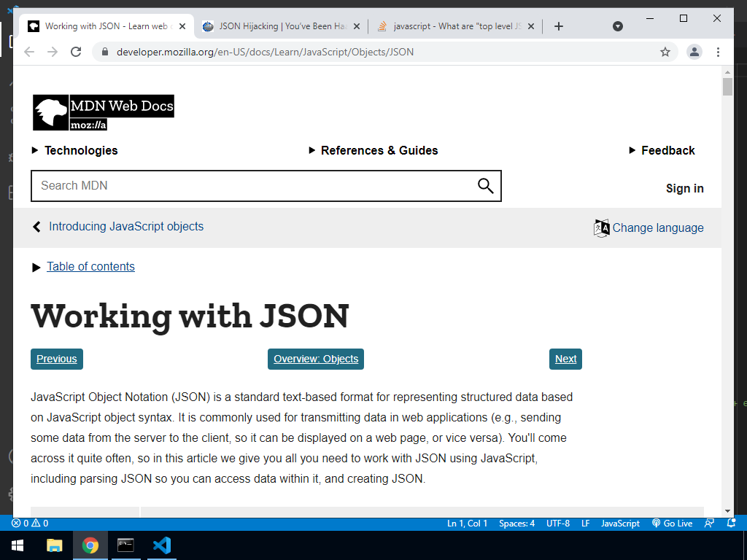Viewport: 747px width, 560px height.
Task: Click errors and warnings count in VS Code
Action: coord(30,524)
